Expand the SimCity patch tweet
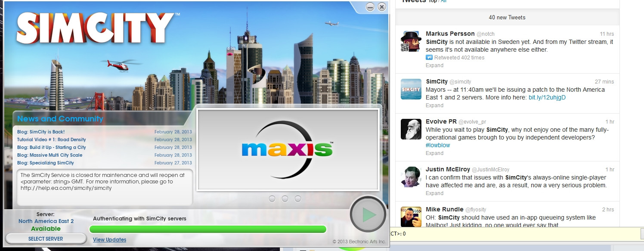This screenshot has width=644, height=251. click(x=434, y=105)
